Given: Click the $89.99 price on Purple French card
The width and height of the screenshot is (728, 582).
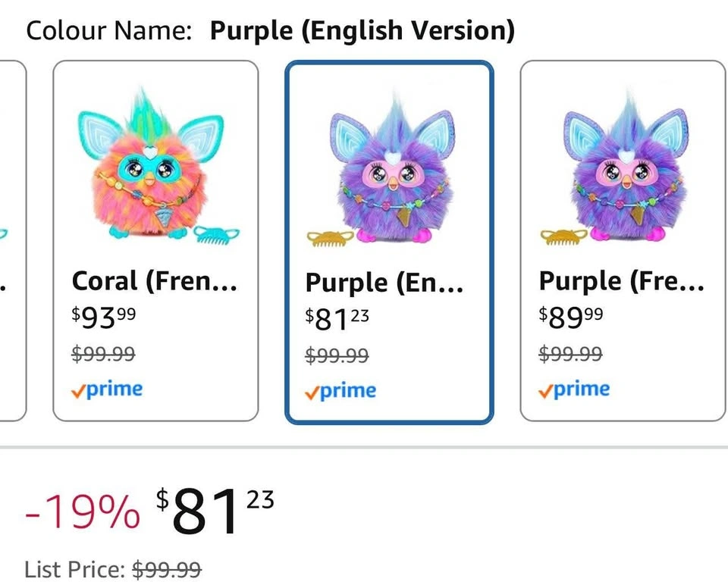Looking at the screenshot, I should click(571, 318).
